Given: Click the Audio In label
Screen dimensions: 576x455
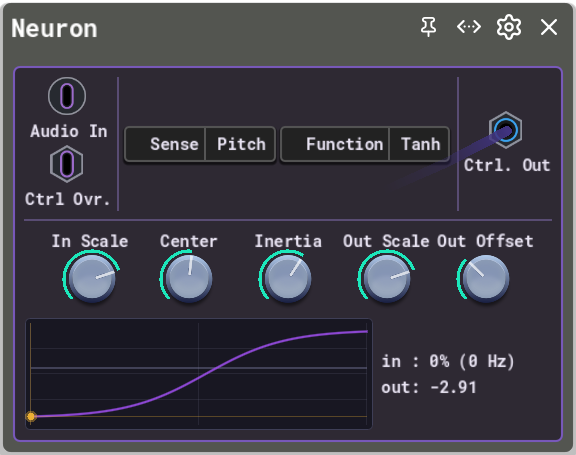Looking at the screenshot, I should coord(69,131).
